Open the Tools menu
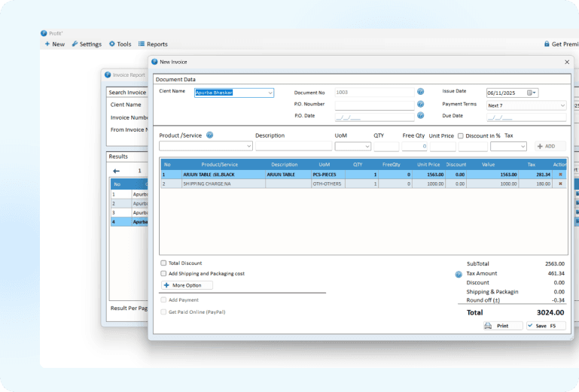This screenshot has height=392, width=579. 120,44
